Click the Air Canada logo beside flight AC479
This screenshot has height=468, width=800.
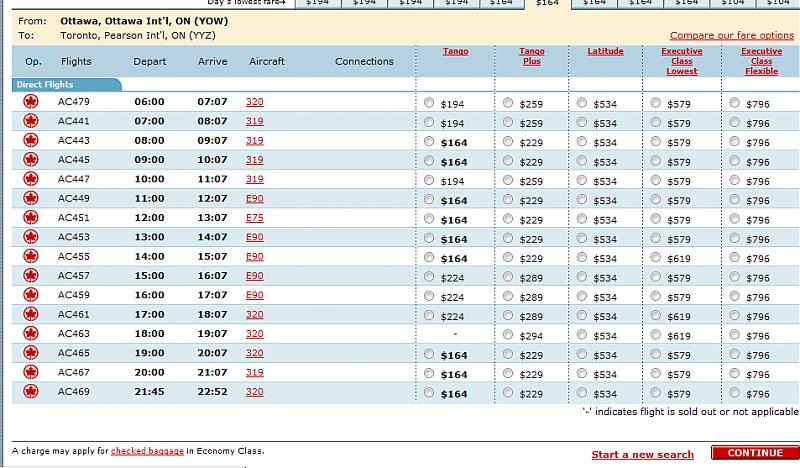tap(30, 103)
